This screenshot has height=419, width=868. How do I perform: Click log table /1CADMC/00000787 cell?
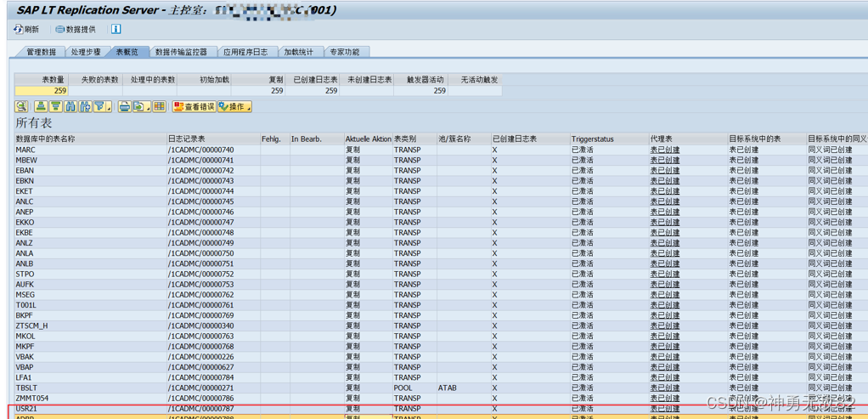213,409
